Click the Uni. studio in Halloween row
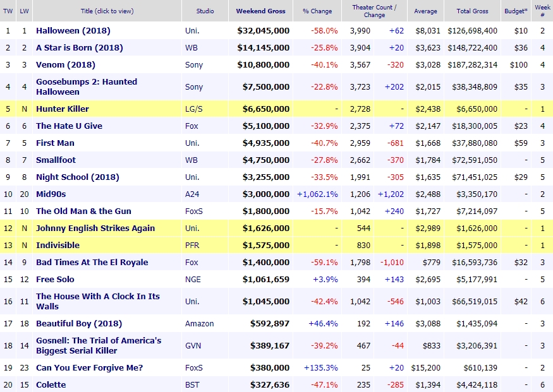This screenshot has height=392, width=553. click(x=192, y=31)
